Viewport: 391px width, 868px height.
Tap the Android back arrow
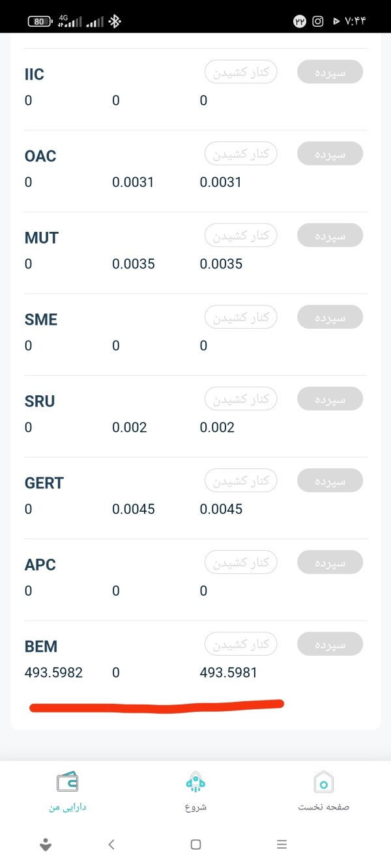(111, 845)
